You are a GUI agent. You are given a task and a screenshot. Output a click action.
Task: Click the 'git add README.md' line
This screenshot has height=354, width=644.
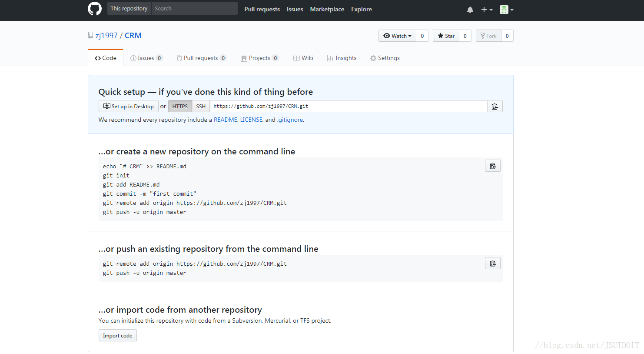click(131, 184)
